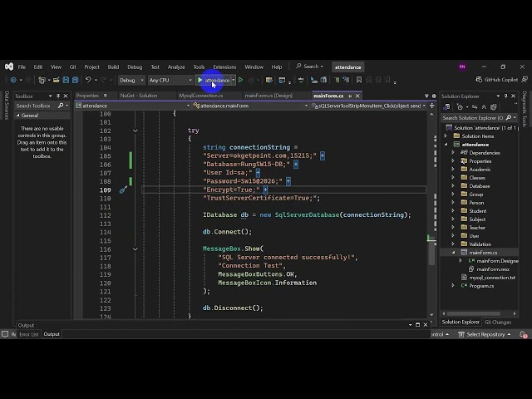Click the tab settings gear icon

434,96
